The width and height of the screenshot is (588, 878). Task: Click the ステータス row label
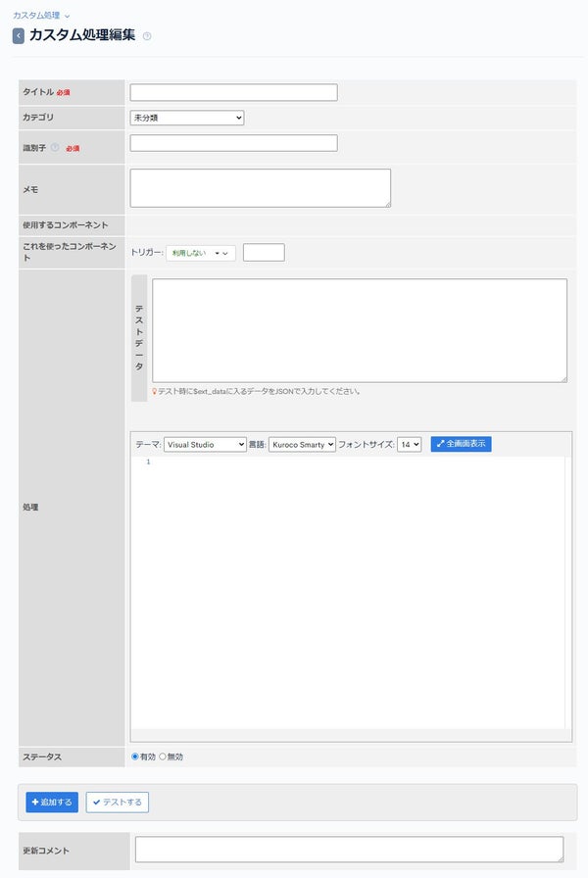tap(42, 757)
